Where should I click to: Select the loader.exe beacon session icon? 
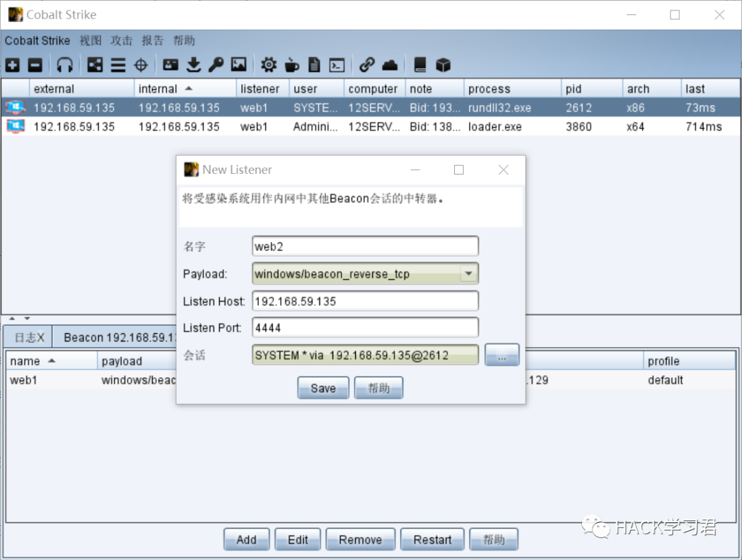[16, 126]
